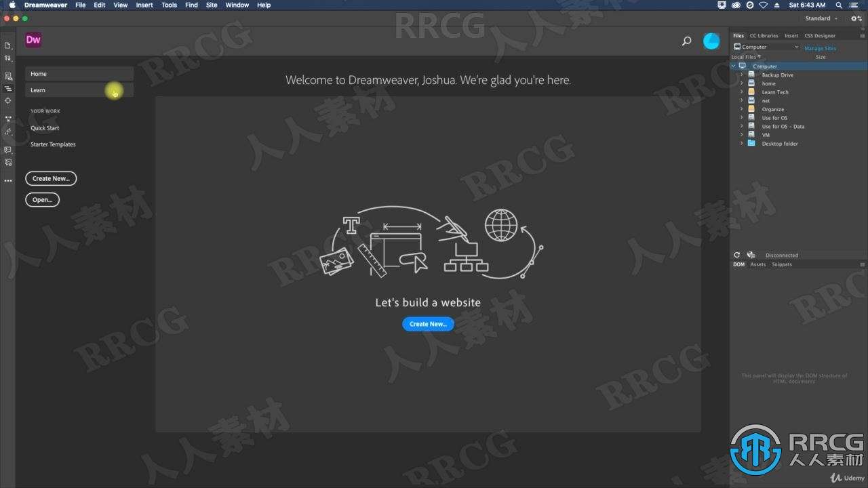Click the Backup Drive disk icon
Image resolution: width=868 pixels, height=488 pixels.
point(751,75)
